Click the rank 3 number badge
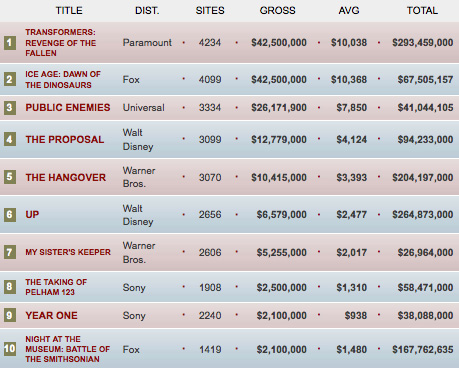This screenshot has height=368, width=459. tap(10, 108)
